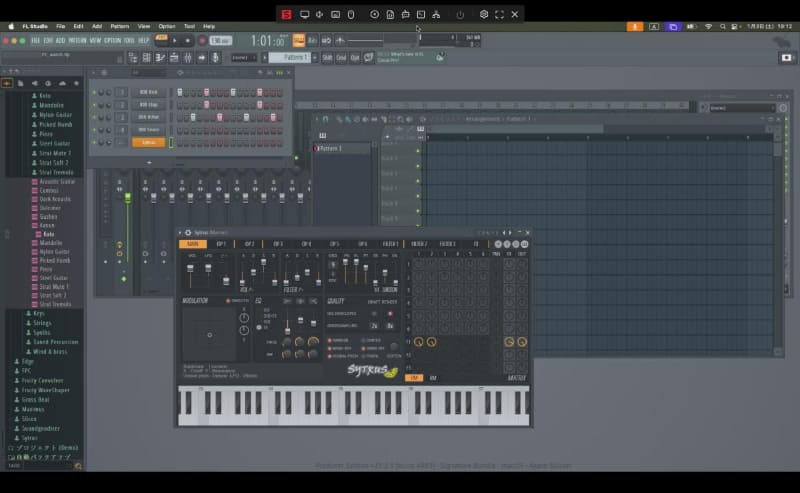The height and width of the screenshot is (493, 800).
Task: Add a new pattern with the plus button
Action: point(314,58)
